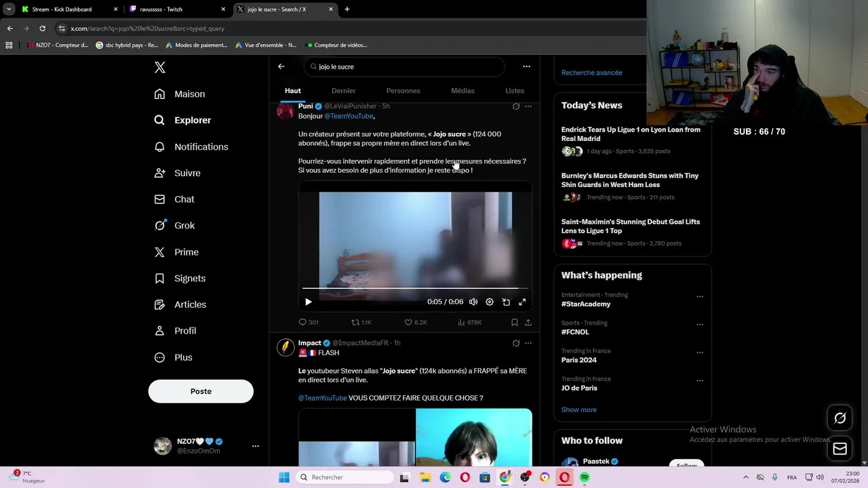Open Windows Start menu
Screen dimensions: 868x488
tap(283, 477)
